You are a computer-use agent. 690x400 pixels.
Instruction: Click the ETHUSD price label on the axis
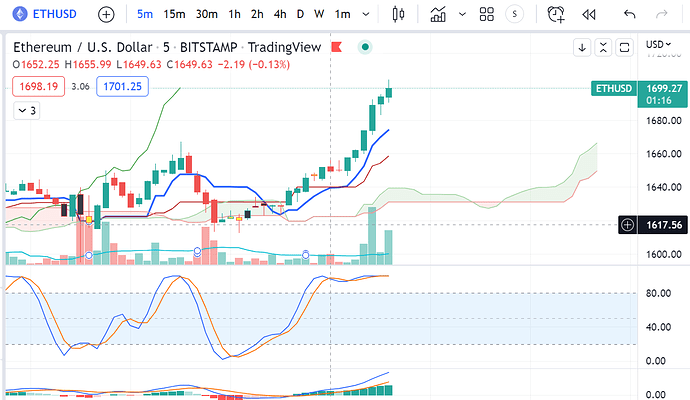613,88
